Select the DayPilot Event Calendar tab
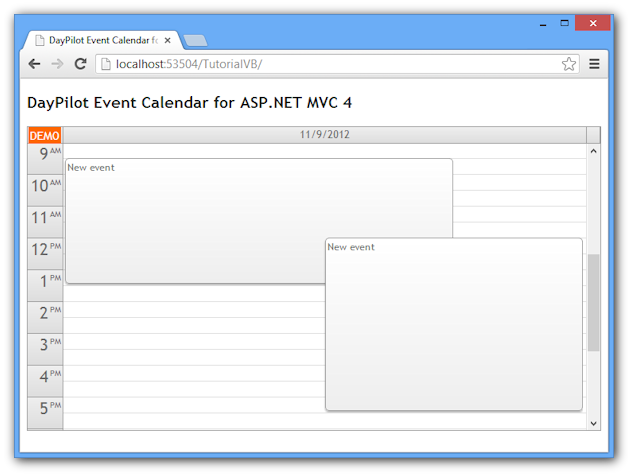632x476 pixels. [x=103, y=40]
